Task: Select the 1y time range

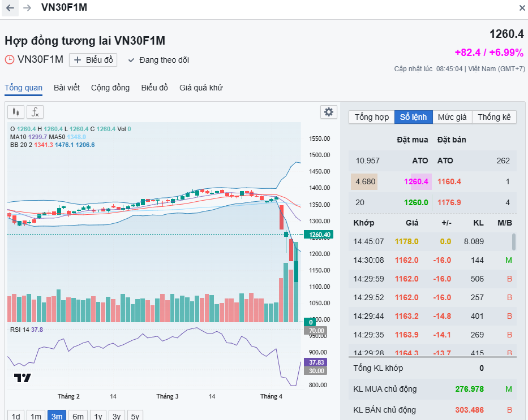Action: point(98,417)
